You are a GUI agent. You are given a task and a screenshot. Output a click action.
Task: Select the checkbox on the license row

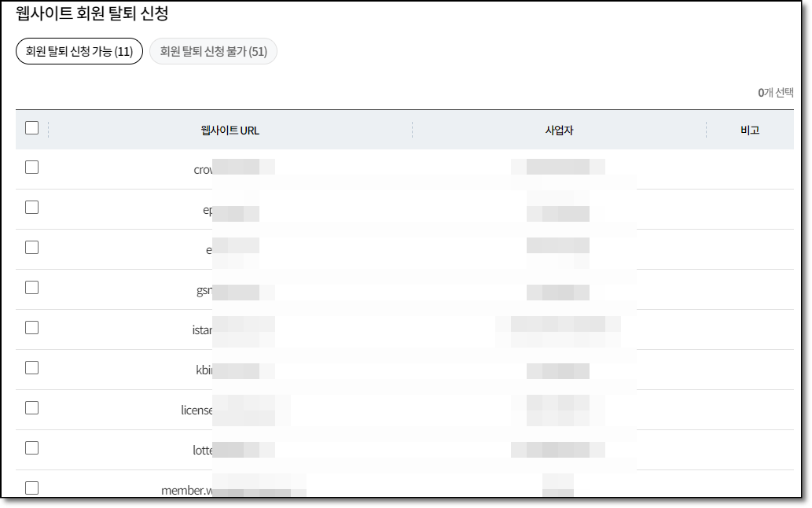coord(31,409)
